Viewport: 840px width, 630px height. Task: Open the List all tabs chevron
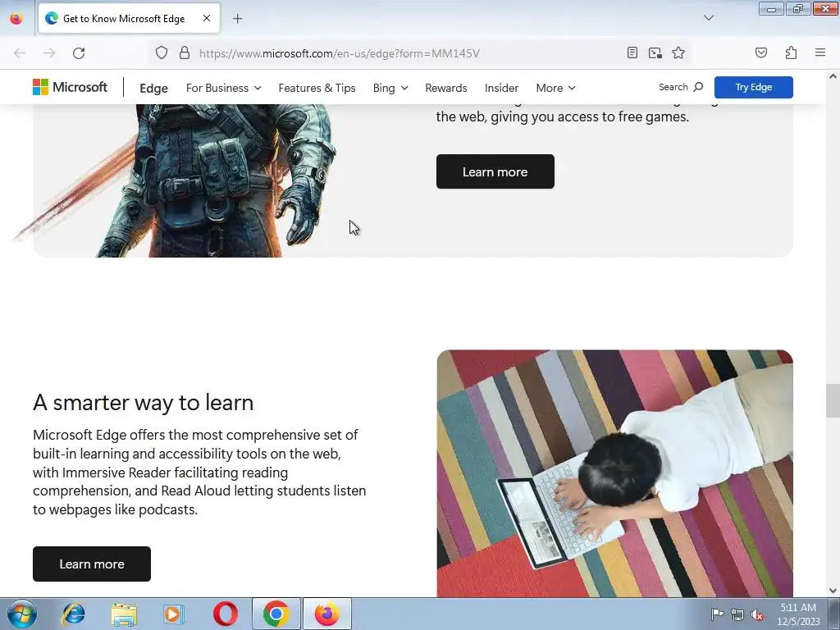click(708, 18)
